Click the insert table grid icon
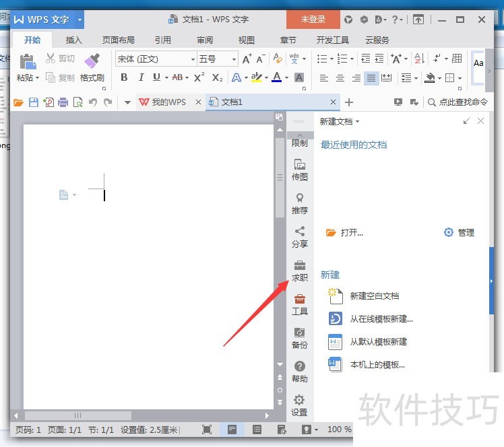This screenshot has width=504, height=447. (457, 59)
